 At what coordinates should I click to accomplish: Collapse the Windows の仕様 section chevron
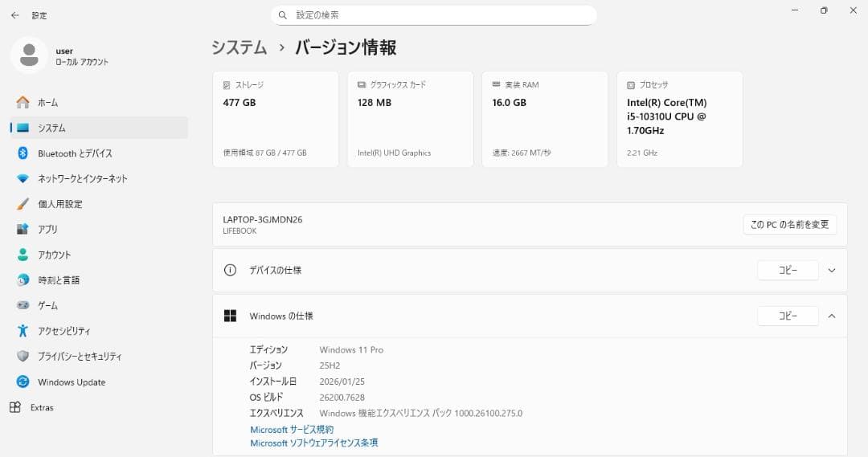click(832, 316)
